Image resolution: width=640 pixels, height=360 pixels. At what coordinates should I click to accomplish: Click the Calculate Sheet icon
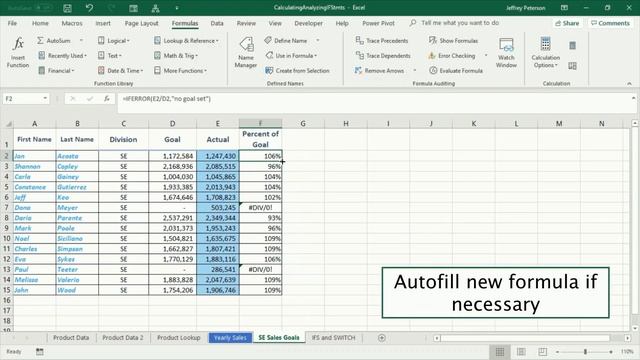click(x=573, y=66)
